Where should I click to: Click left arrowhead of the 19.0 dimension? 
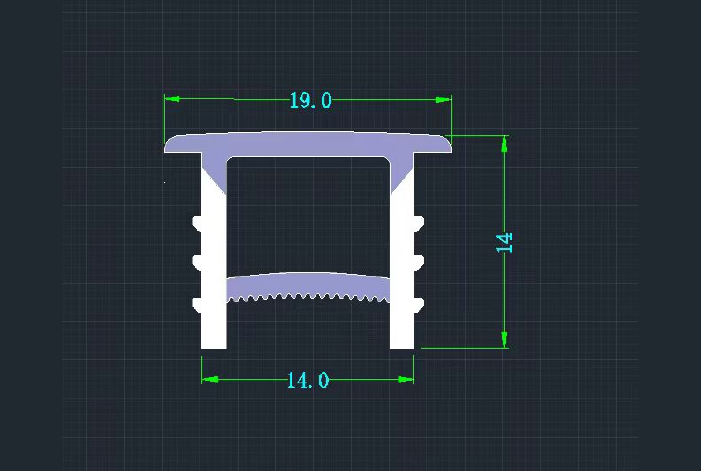(x=171, y=99)
